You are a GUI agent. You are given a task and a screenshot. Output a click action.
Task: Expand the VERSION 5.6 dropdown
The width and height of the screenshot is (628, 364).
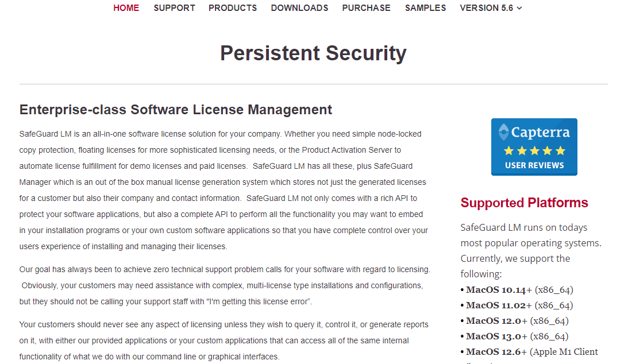coord(491,8)
